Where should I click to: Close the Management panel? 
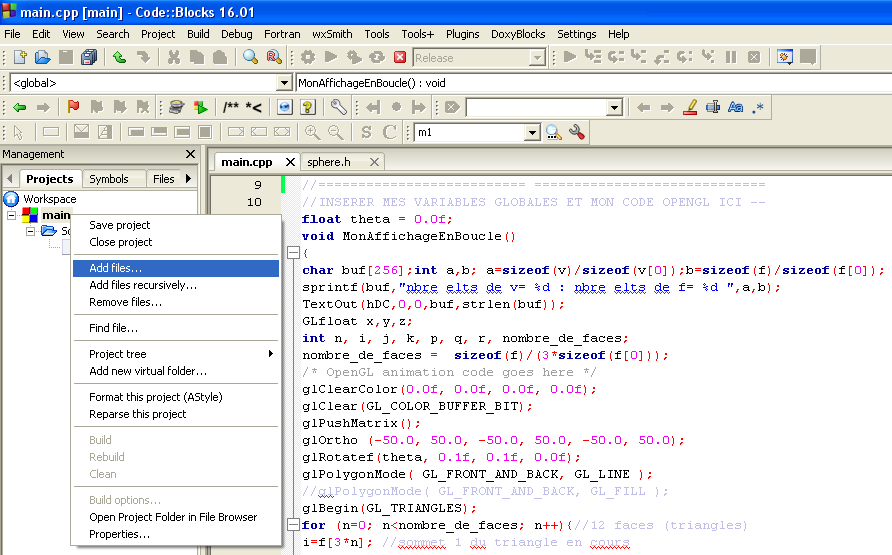pyautogui.click(x=191, y=154)
